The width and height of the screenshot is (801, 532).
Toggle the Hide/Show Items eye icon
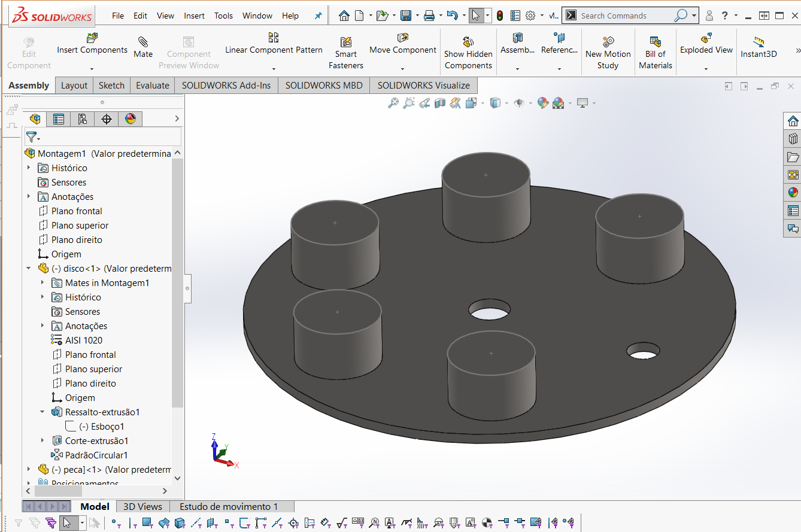(x=519, y=103)
